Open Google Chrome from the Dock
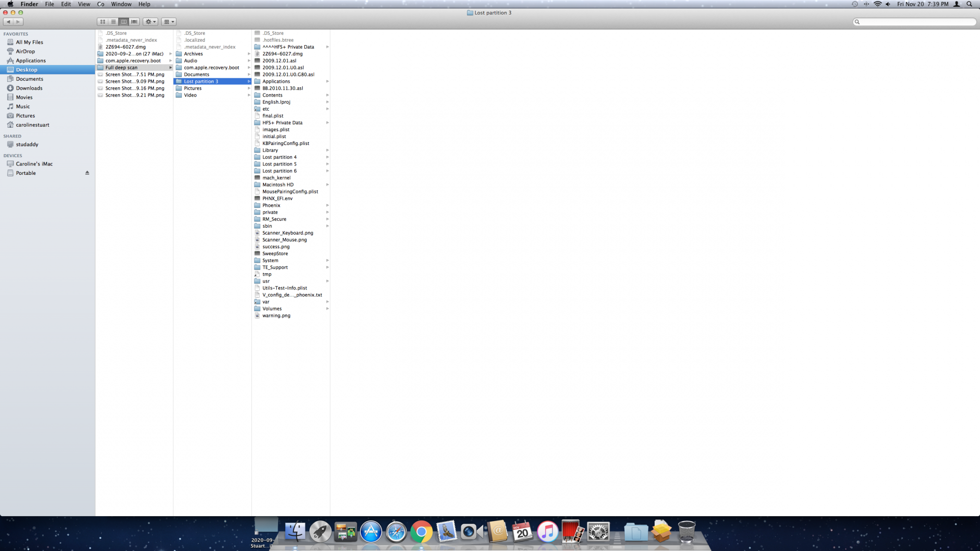The width and height of the screenshot is (980, 551). point(421,532)
